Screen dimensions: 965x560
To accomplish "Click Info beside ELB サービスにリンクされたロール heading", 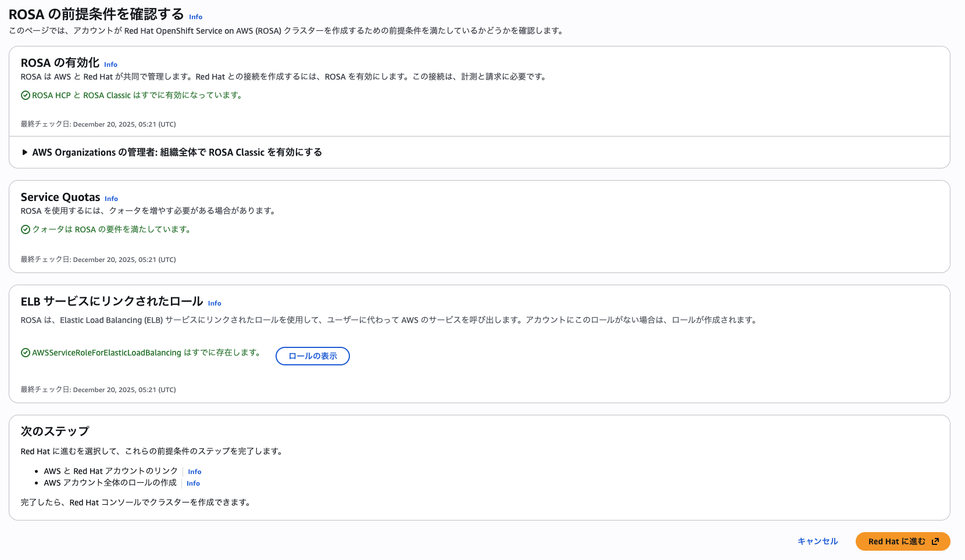I will tap(215, 303).
